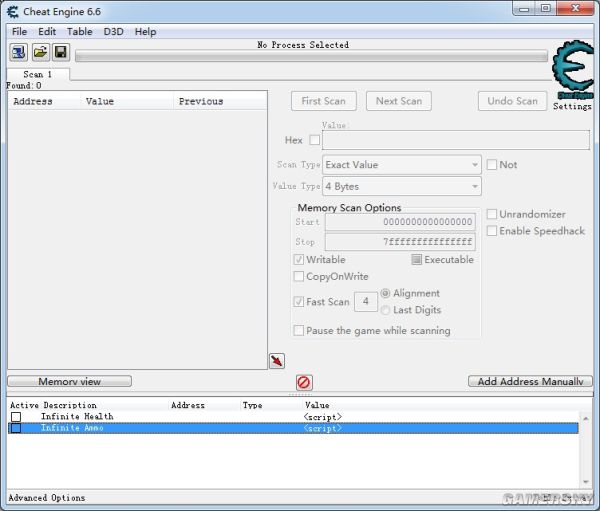The height and width of the screenshot is (511, 600).
Task: Click the Fast Scan alignment value field
Action: click(366, 302)
